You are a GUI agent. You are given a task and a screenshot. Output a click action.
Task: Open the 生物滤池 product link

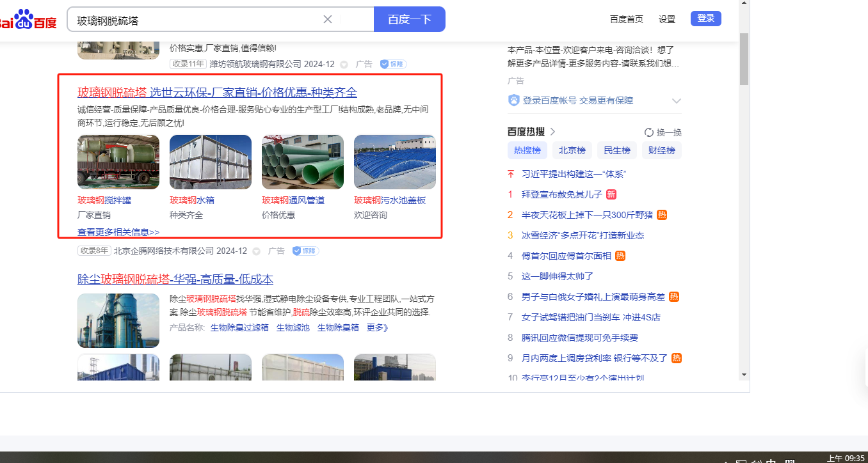293,328
